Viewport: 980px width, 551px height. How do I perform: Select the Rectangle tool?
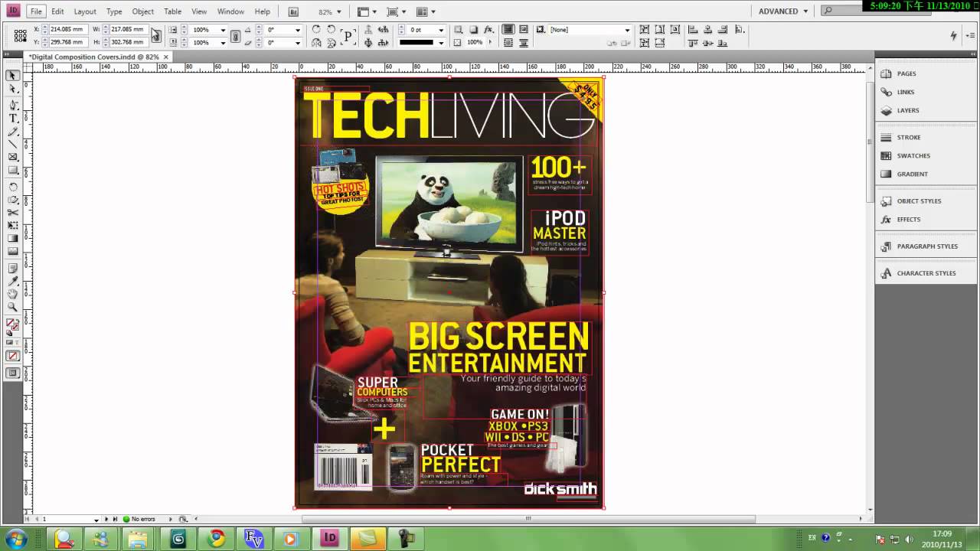point(13,170)
